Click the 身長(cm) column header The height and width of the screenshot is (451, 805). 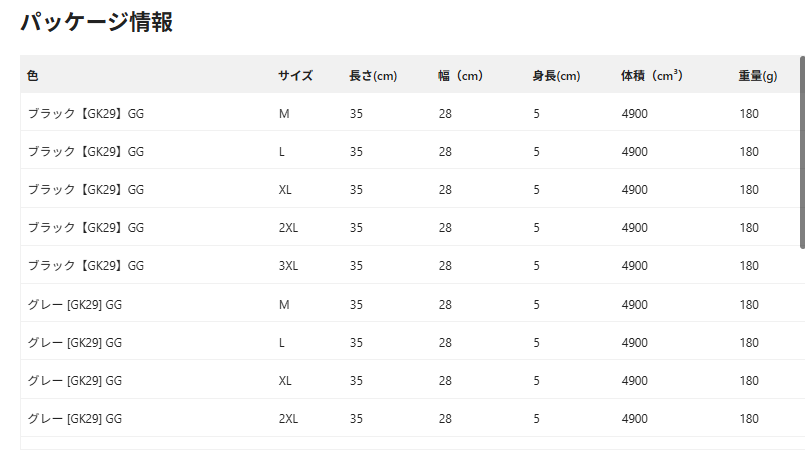tap(556, 76)
